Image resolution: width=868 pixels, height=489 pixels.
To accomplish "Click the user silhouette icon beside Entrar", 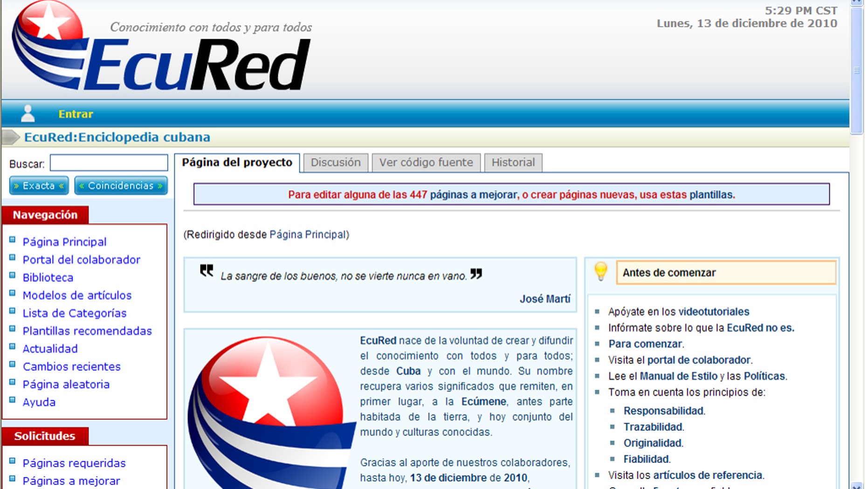I will point(28,113).
